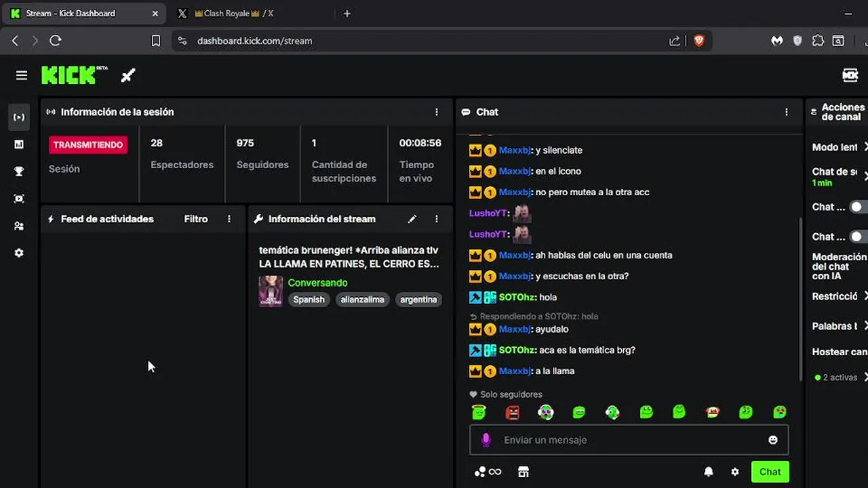This screenshot has width=868, height=488.
Task: Insert the halo angel green emote
Action: (479, 411)
